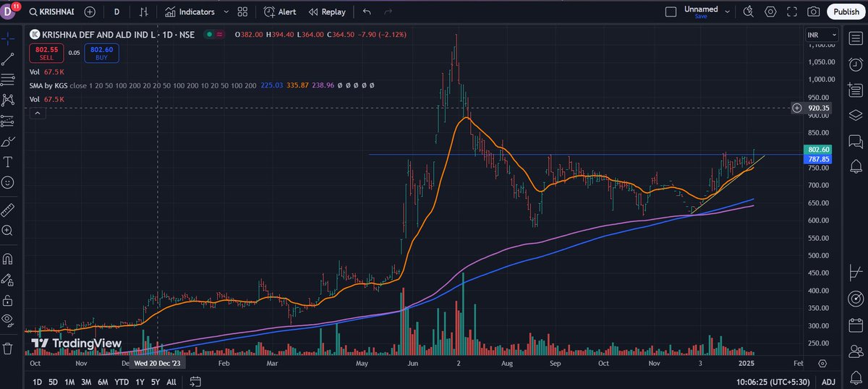
Task: Open the alerts clock panel
Action: coord(855,64)
